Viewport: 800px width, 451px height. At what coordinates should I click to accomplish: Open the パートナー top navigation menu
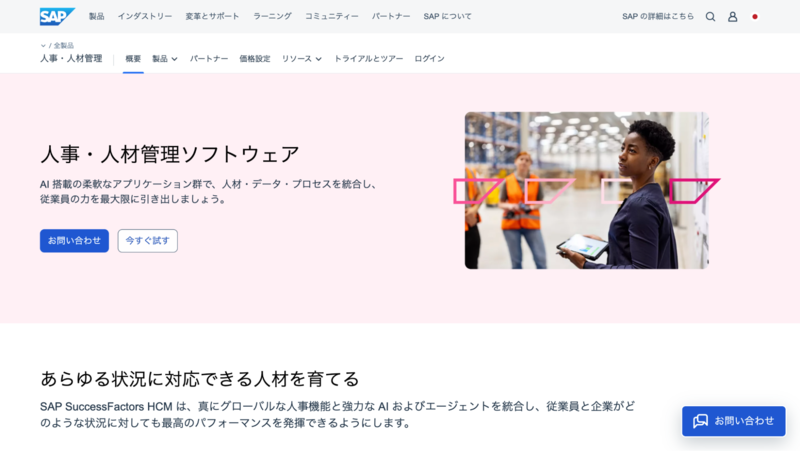[391, 16]
